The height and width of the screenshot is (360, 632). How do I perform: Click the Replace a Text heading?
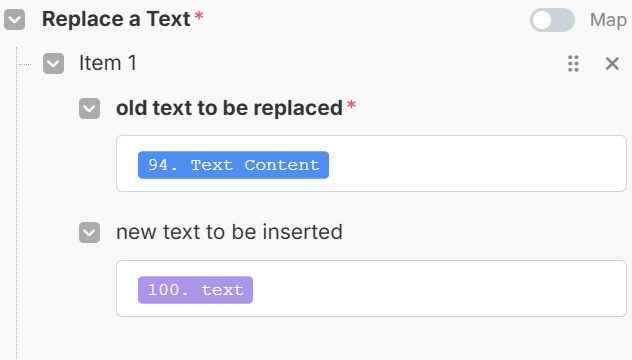(116, 19)
